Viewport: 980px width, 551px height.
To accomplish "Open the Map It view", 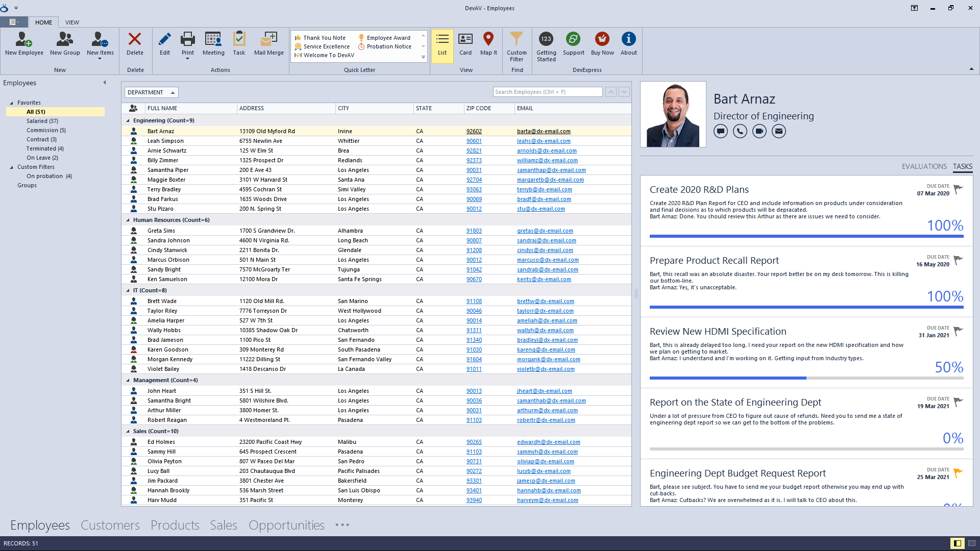I will [488, 43].
